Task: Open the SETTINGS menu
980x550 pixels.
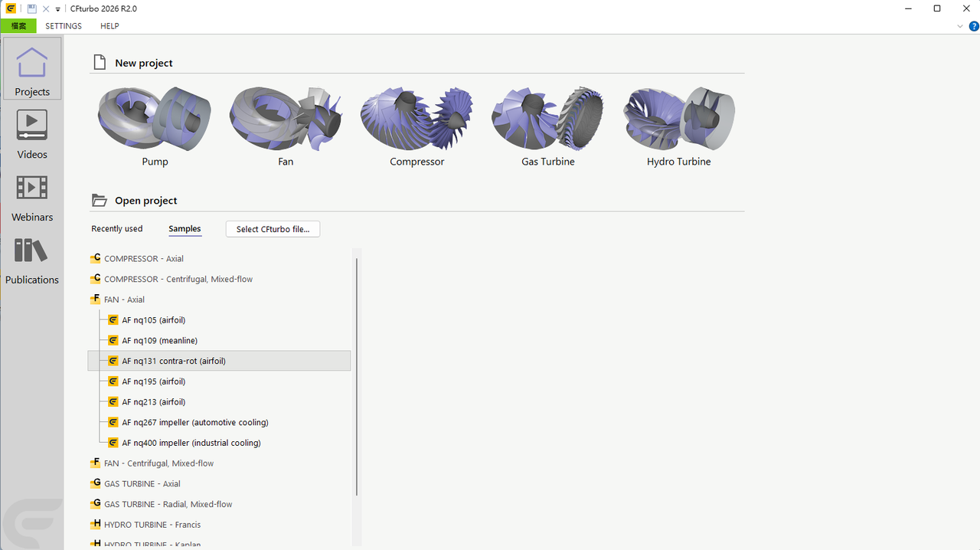Action: (64, 26)
